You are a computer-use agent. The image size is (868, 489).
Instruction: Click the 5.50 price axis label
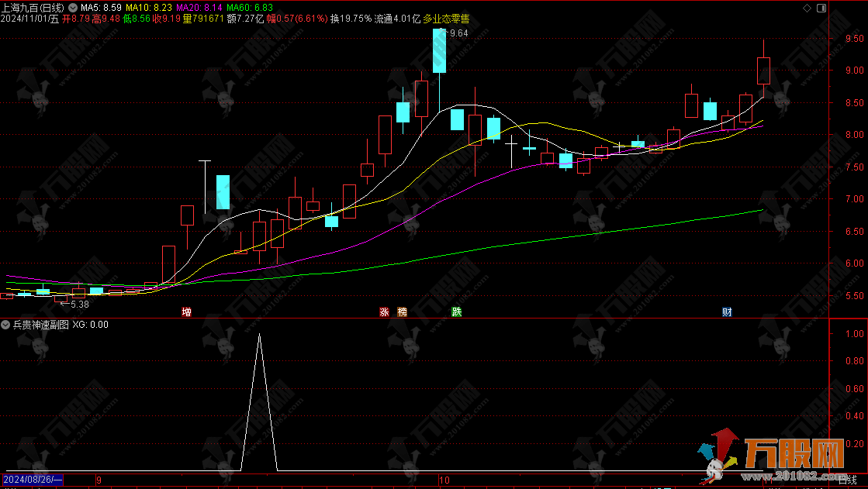tap(855, 295)
